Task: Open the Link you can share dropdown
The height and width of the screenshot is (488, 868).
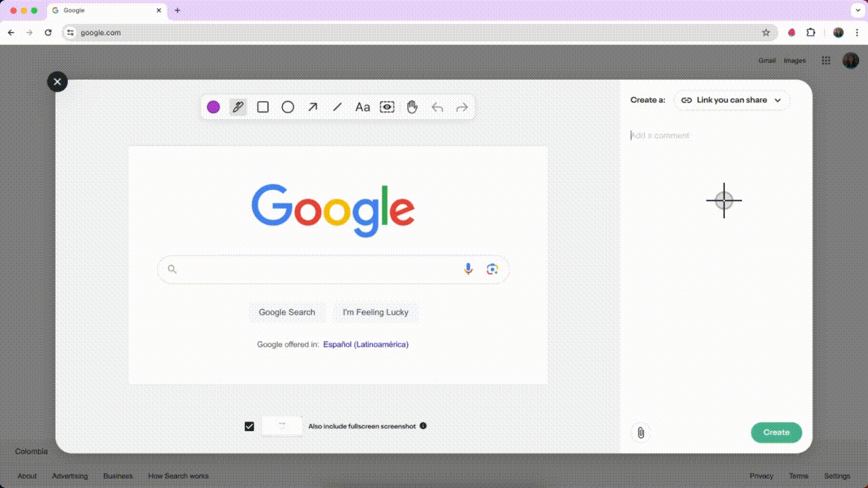Action: pyautogui.click(x=732, y=100)
